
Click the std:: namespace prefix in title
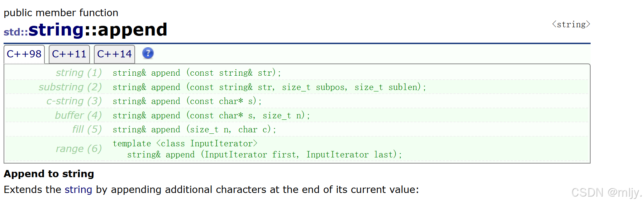(x=16, y=32)
